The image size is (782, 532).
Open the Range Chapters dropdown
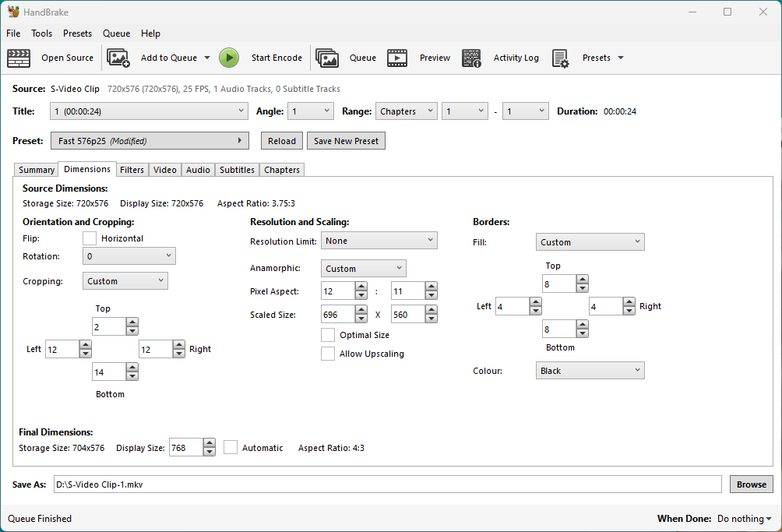click(x=407, y=111)
